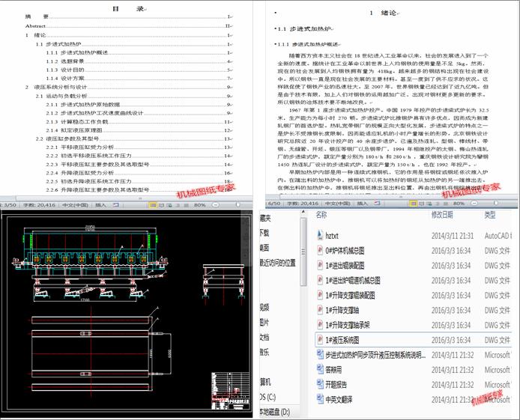Select the 步进式加热炉 Word document icon
The image size is (520, 420).
[x=320, y=354]
